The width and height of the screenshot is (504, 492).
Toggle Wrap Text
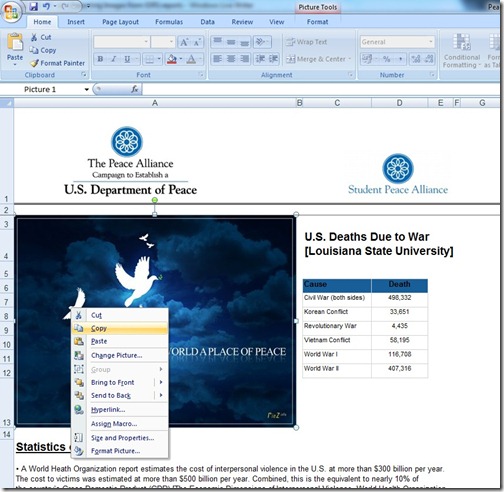coord(306,42)
